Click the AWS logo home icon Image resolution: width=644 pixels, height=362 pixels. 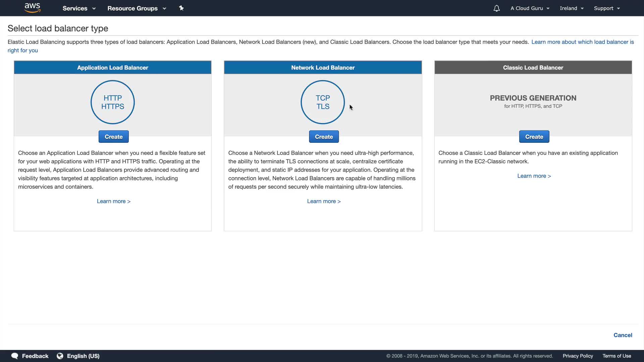coord(33,8)
